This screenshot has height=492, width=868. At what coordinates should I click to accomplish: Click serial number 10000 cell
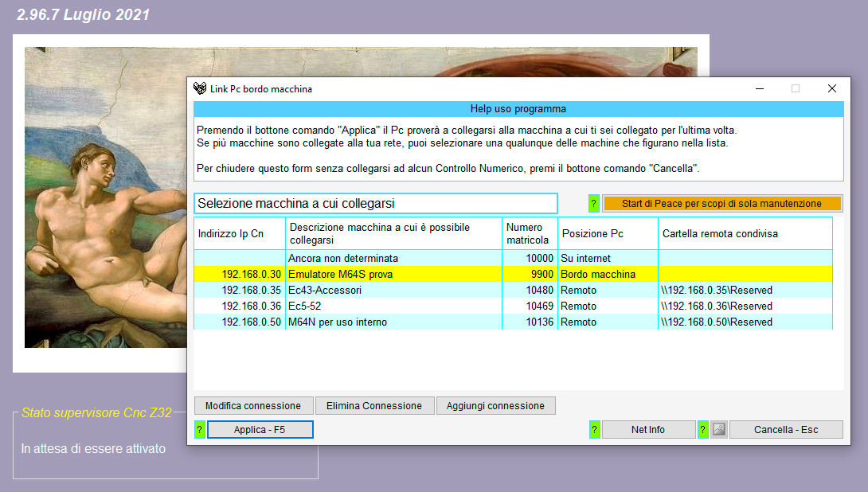click(530, 258)
